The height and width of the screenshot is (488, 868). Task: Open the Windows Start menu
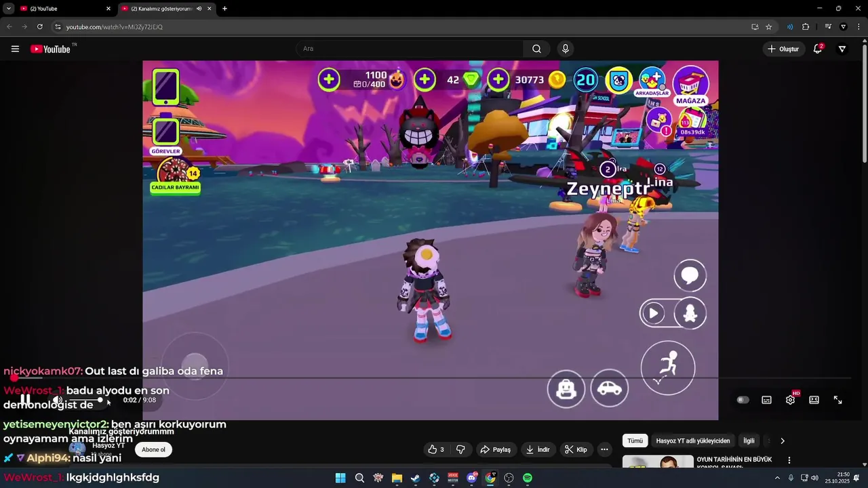(x=340, y=478)
